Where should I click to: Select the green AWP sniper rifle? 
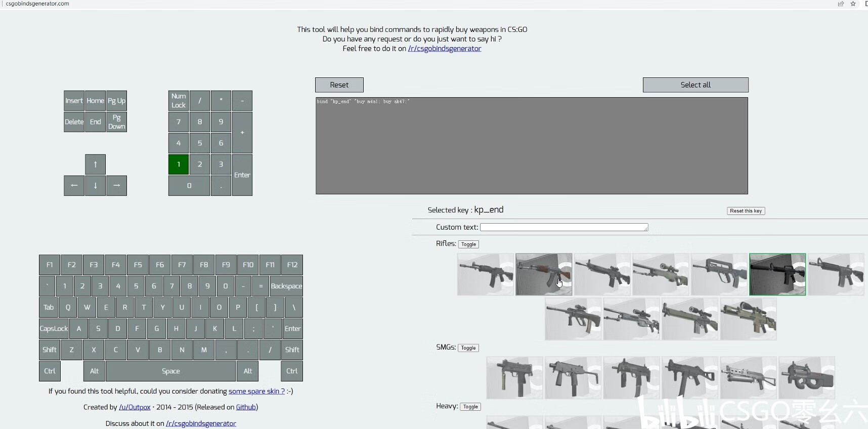(x=661, y=274)
